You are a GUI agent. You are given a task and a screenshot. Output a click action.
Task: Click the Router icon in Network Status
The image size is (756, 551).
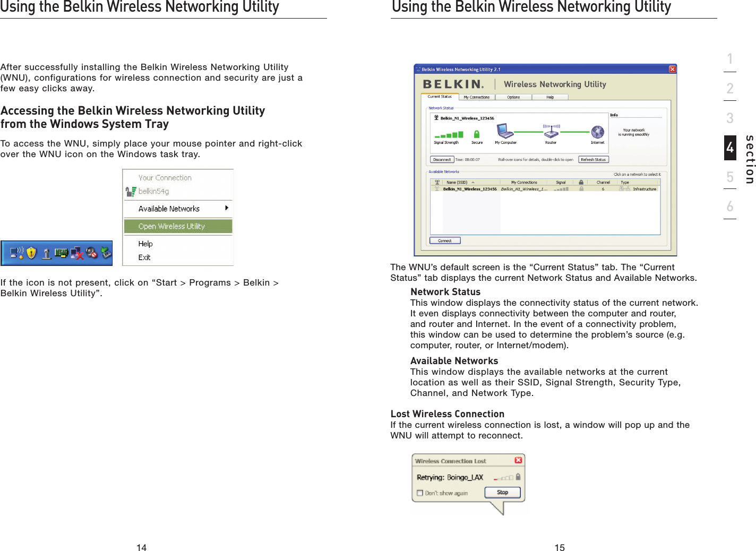click(x=551, y=131)
